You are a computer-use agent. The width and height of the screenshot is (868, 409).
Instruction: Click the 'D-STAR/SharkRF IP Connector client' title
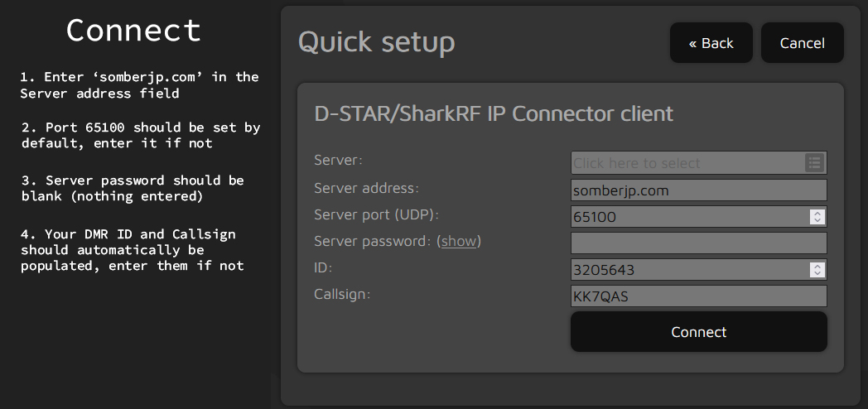[494, 113]
